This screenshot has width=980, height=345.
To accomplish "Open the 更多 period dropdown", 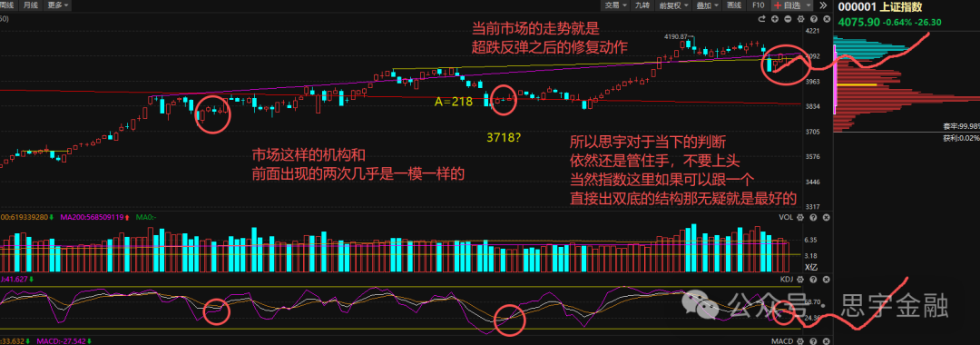I will (x=58, y=5).
